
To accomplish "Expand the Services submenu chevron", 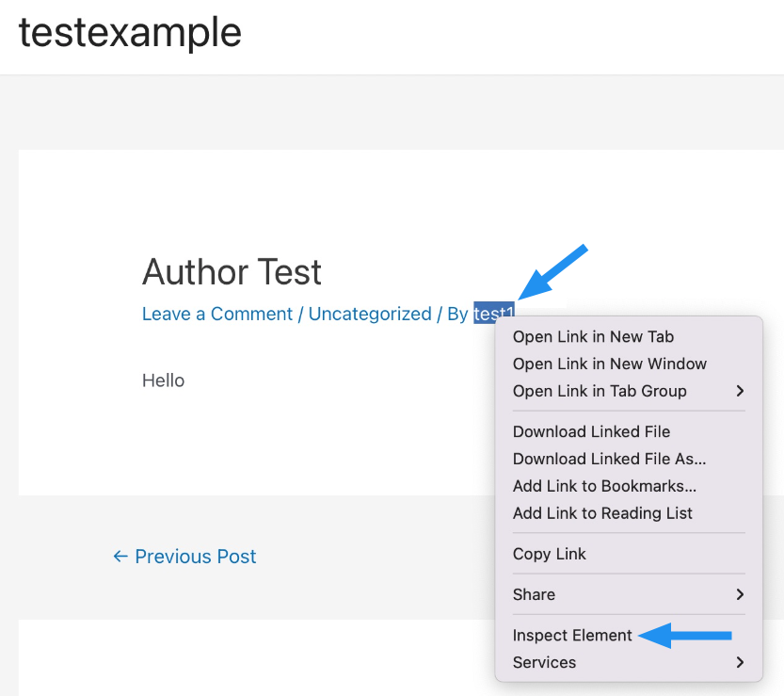I will click(x=740, y=662).
